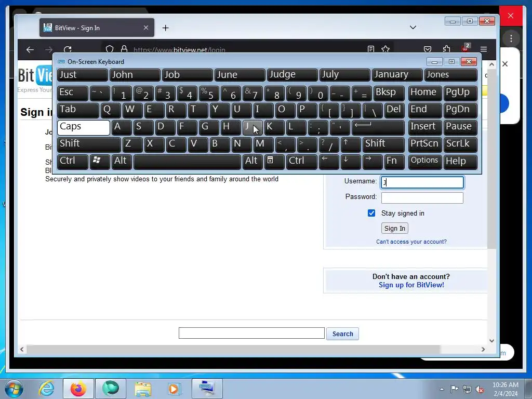The image size is (532, 399).
Task: Choose the 'John' text prediction
Action: click(135, 75)
